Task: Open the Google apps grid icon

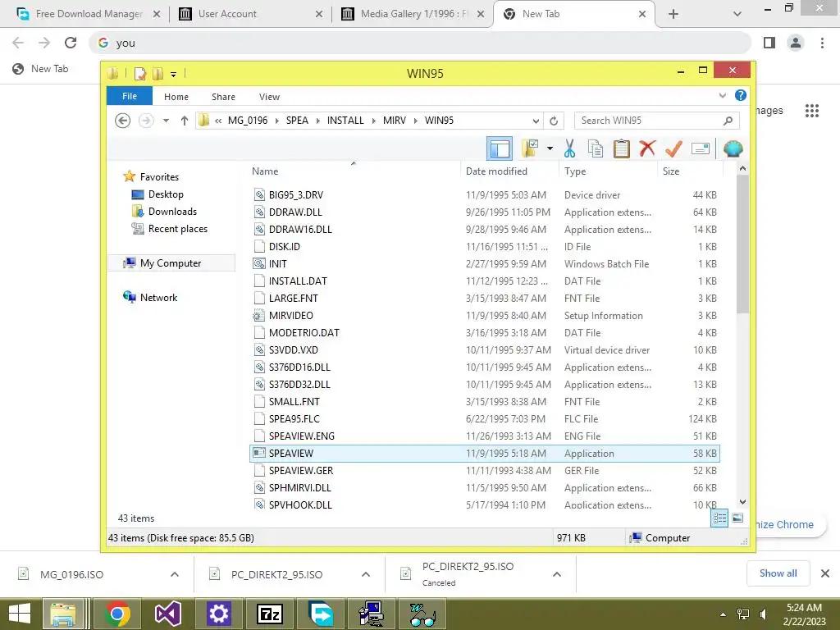Action: click(811, 111)
